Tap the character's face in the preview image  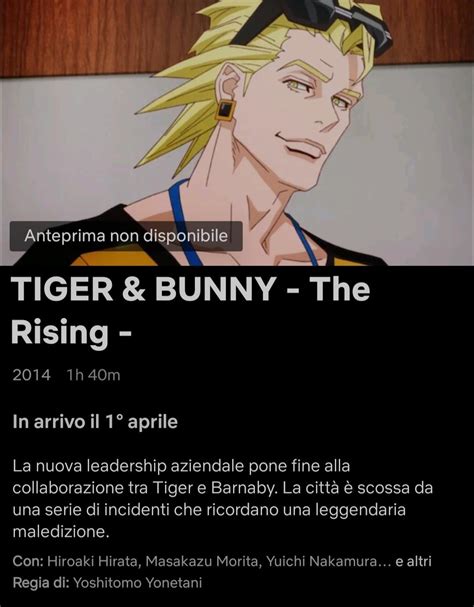306,112
